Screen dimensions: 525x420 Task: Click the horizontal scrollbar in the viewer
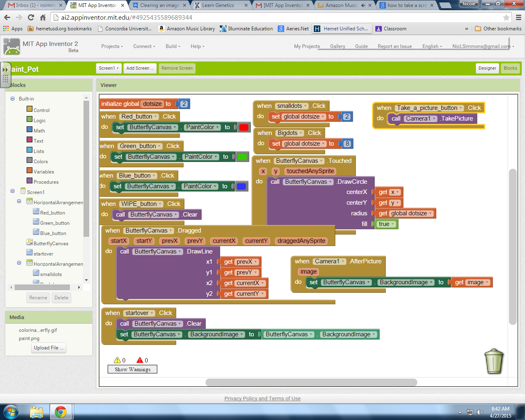pyautogui.click(x=311, y=382)
